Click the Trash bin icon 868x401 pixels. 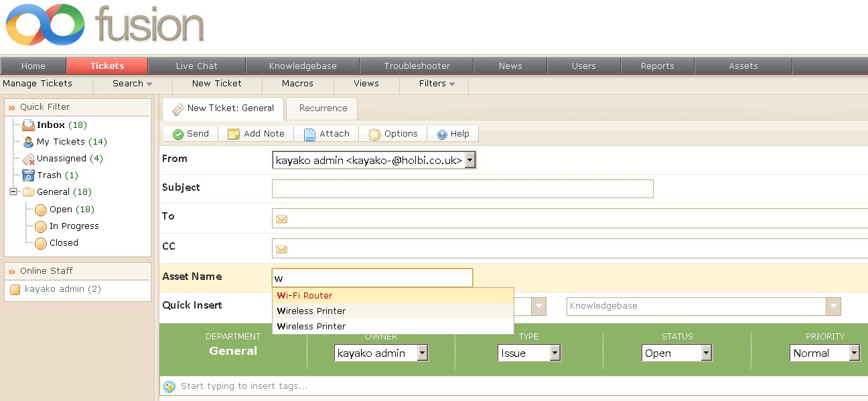coord(28,175)
